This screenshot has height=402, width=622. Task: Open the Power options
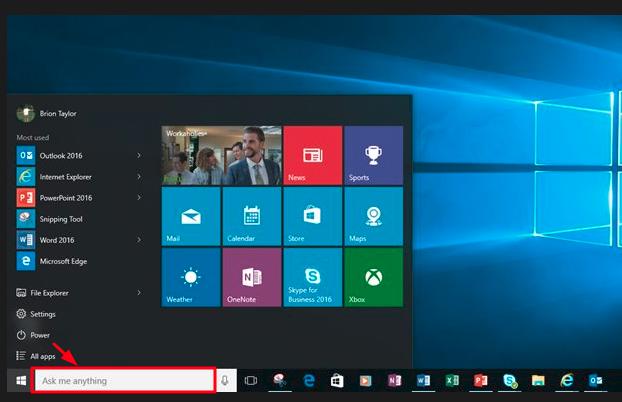click(33, 335)
